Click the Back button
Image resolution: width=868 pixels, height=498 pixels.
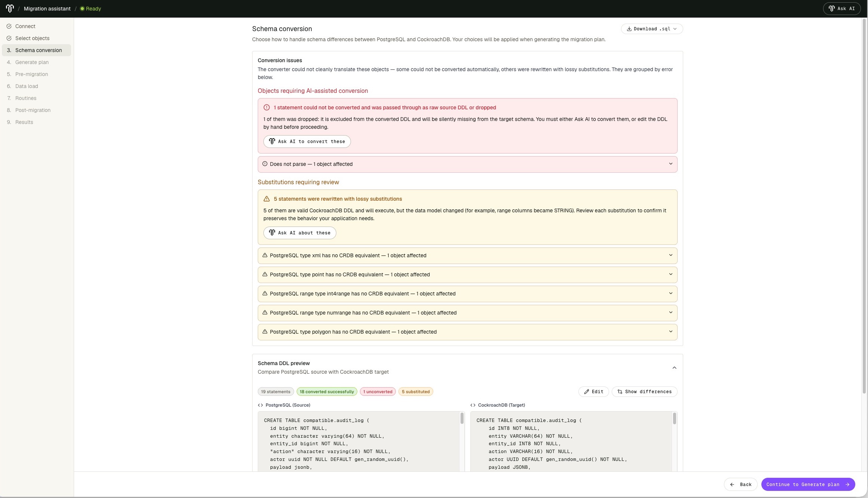tap(740, 485)
